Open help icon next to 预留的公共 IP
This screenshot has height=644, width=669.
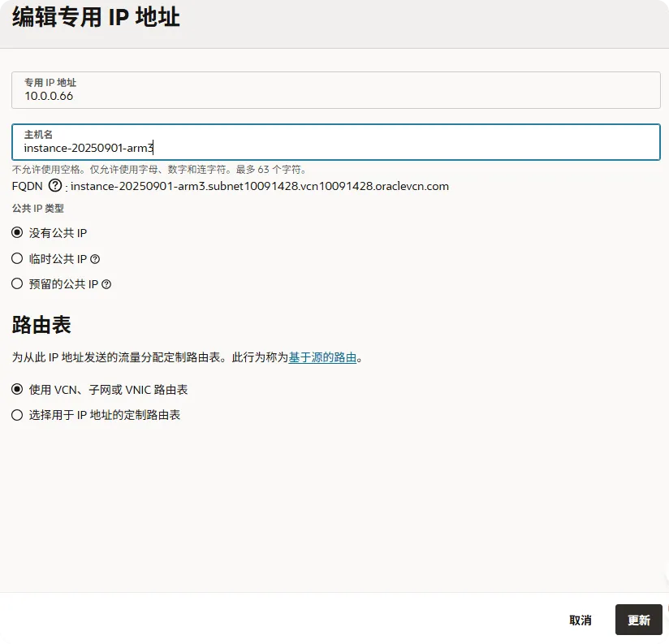pos(106,284)
